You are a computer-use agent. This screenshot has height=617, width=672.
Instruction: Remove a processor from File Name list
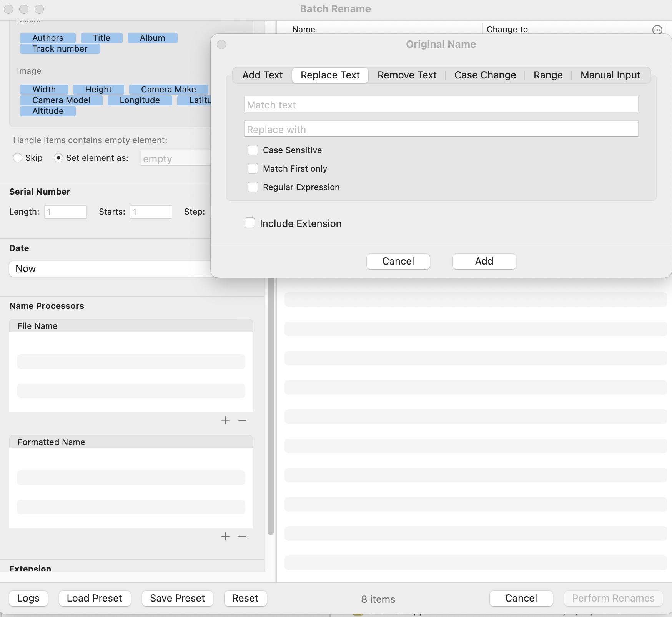click(x=242, y=420)
